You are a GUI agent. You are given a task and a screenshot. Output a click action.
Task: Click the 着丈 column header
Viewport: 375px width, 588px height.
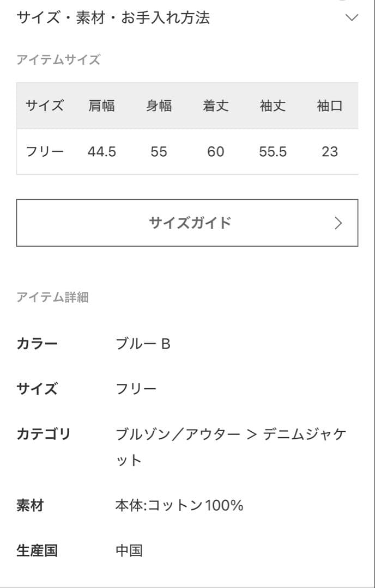click(x=215, y=106)
